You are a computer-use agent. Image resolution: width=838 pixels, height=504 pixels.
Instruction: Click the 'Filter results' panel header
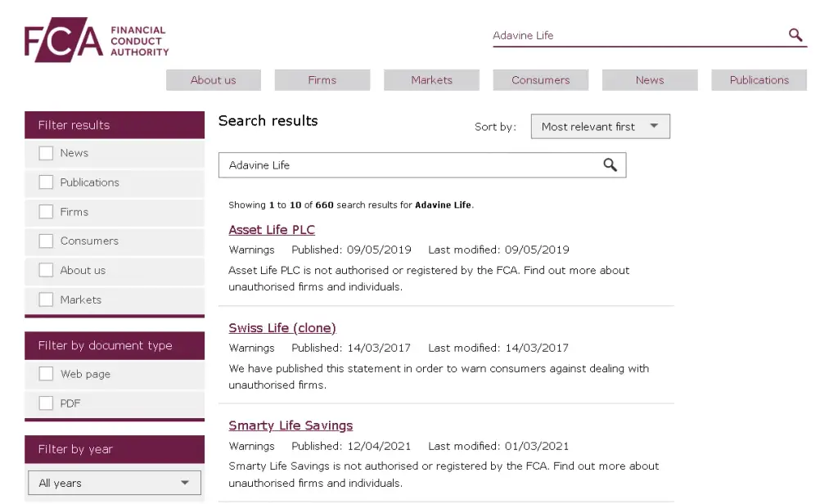point(115,125)
